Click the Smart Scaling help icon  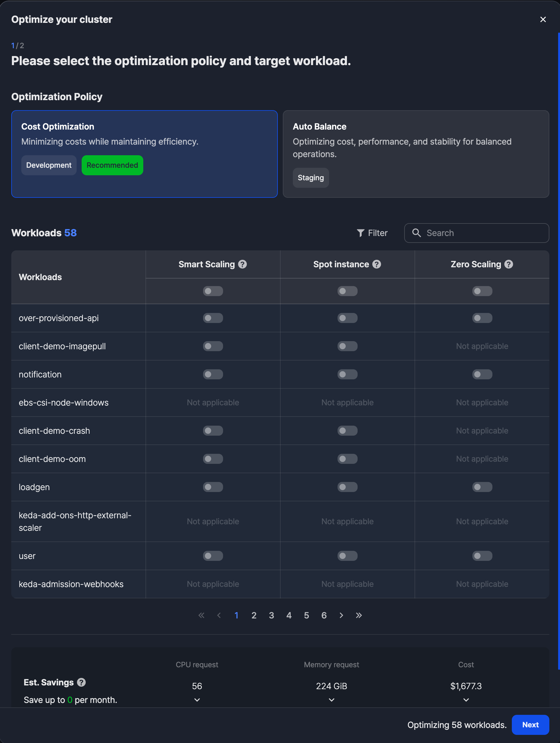tap(242, 264)
